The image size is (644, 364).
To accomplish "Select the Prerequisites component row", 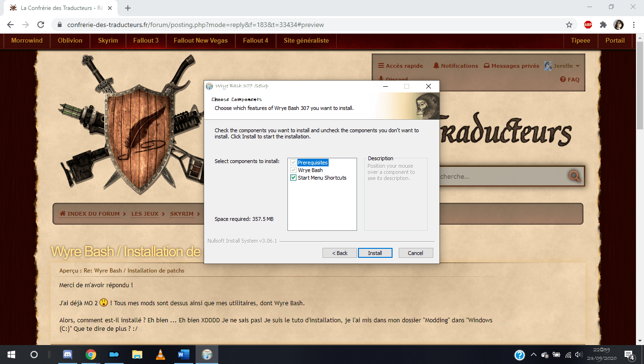I will [313, 163].
